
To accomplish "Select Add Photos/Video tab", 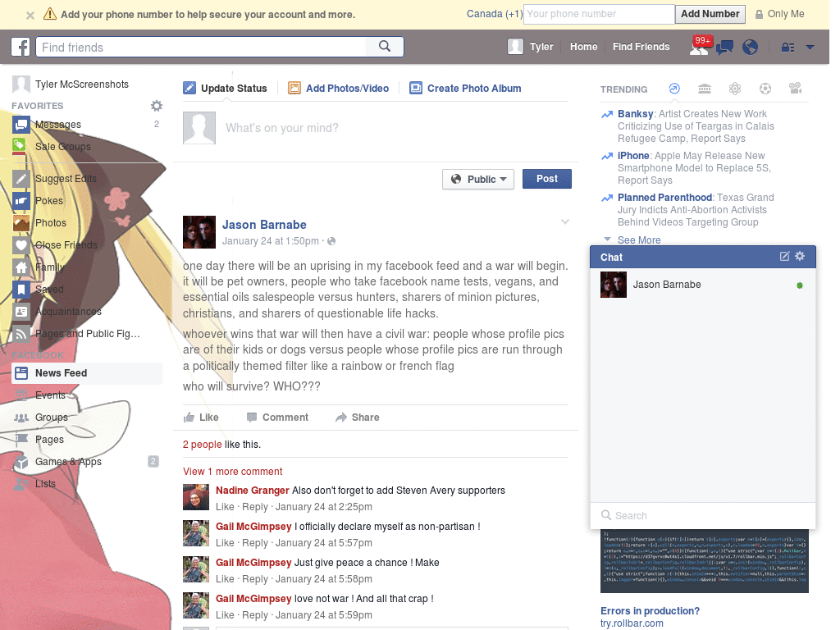I will coord(339,88).
